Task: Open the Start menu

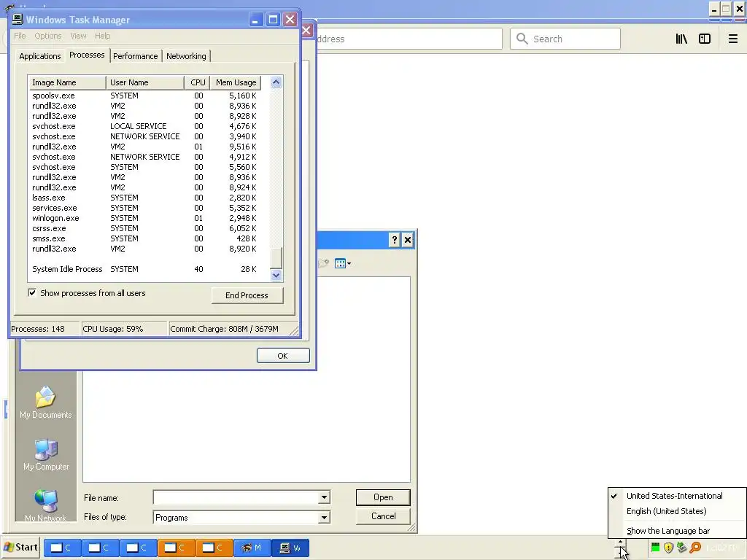Action: click(20, 548)
